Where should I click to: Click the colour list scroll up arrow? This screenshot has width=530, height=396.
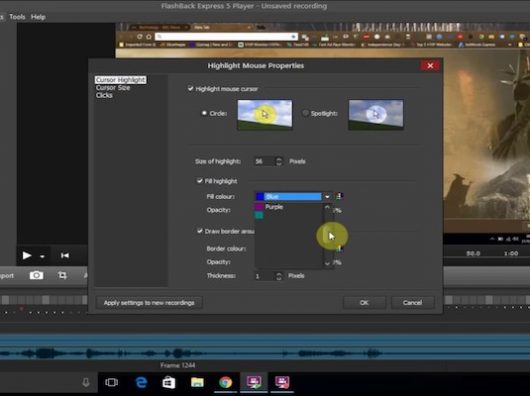327,207
